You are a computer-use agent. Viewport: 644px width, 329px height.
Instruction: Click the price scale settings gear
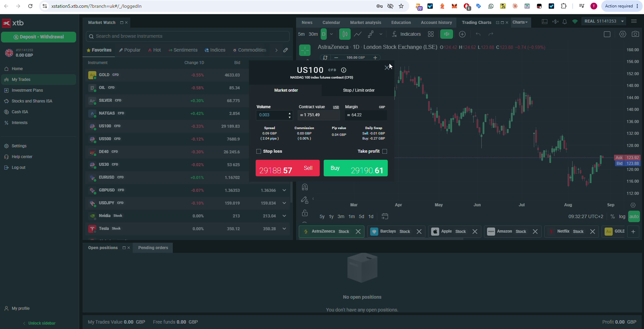point(633,205)
